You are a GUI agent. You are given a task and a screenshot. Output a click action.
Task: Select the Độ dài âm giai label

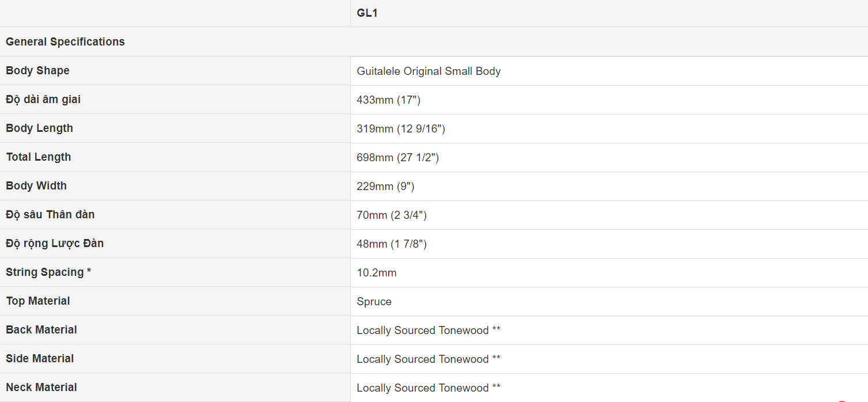pyautogui.click(x=43, y=99)
